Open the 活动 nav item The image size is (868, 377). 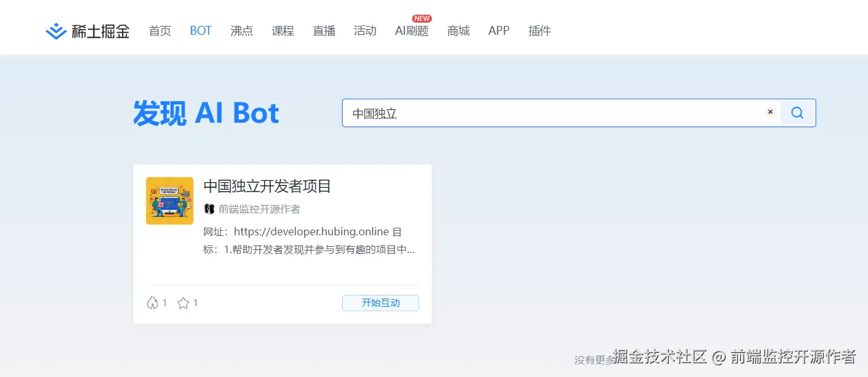365,30
